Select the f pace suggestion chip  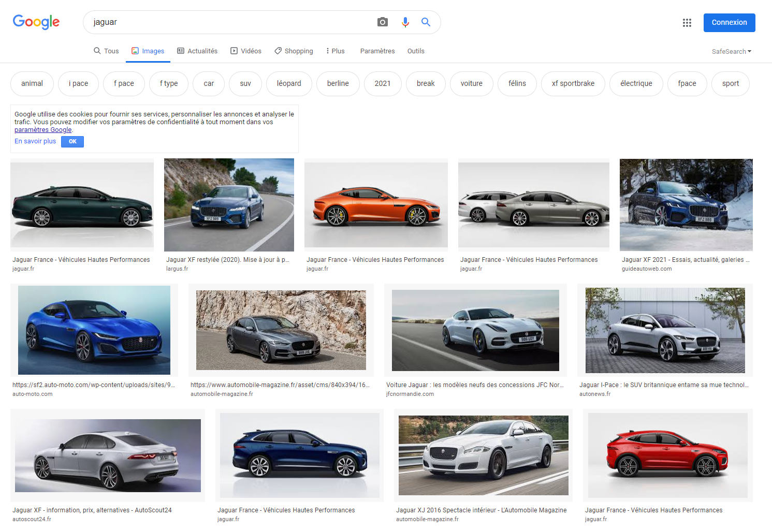pos(124,84)
